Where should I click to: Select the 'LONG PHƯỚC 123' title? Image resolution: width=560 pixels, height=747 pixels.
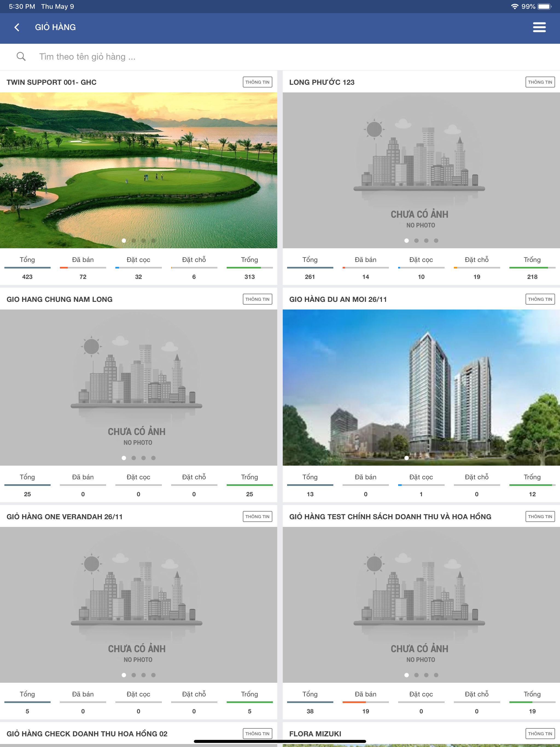pyautogui.click(x=322, y=82)
